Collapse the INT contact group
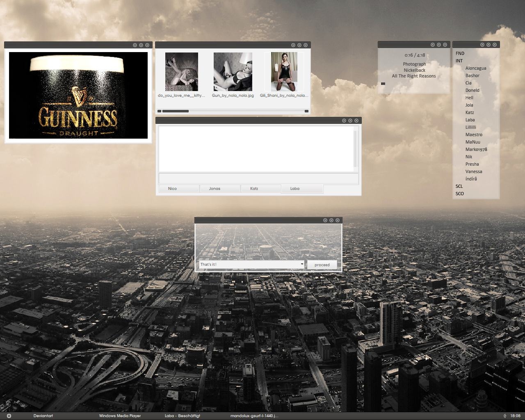Image resolution: width=525 pixels, height=420 pixels. (459, 61)
